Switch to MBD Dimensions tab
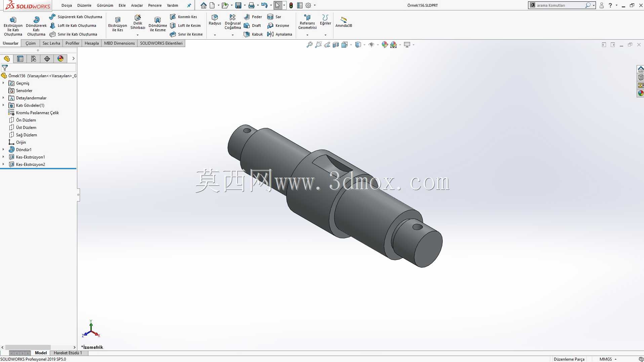The height and width of the screenshot is (362, 644). [119, 43]
